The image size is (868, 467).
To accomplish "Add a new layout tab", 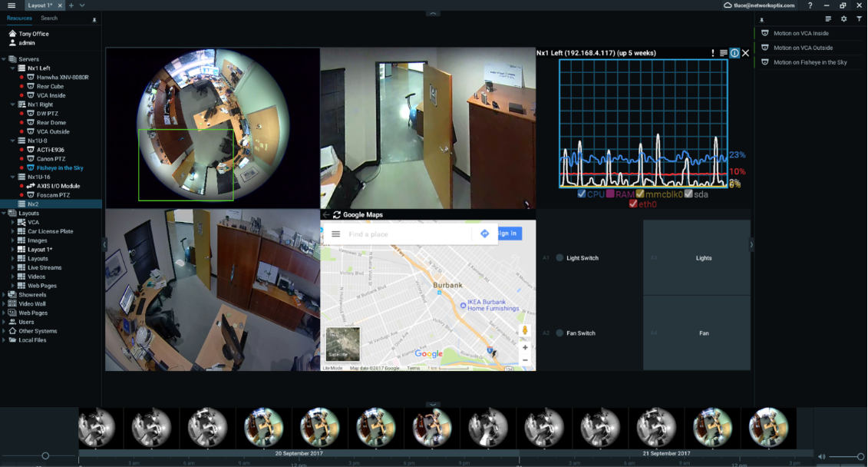I will pos(71,5).
